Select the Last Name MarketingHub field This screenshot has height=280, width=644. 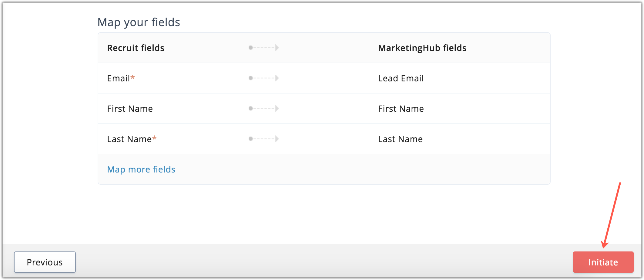(400, 139)
